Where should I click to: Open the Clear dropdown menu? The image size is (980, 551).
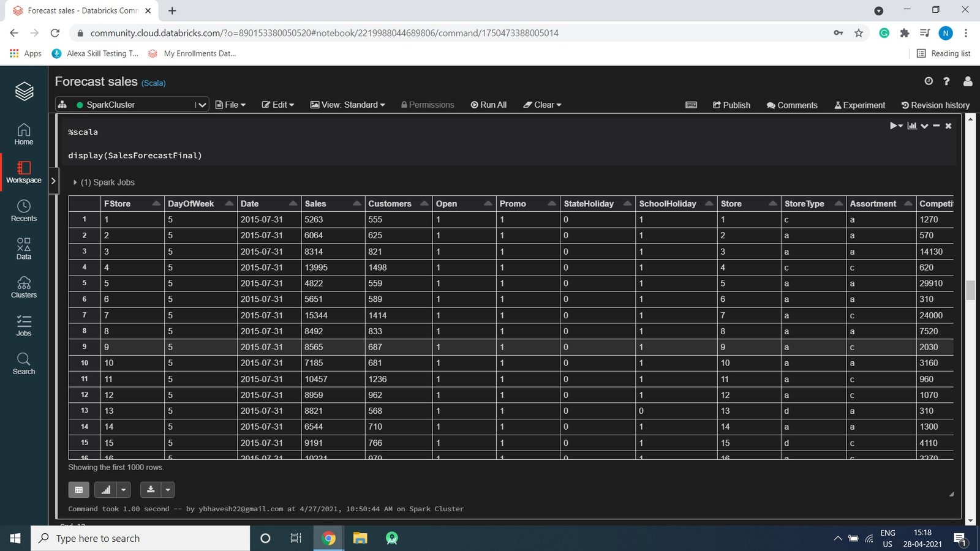[x=542, y=105]
